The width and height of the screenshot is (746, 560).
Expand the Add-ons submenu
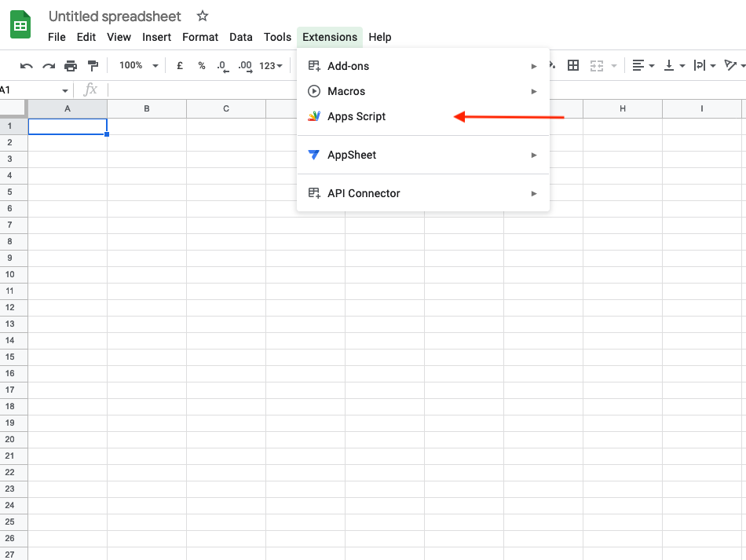click(423, 66)
